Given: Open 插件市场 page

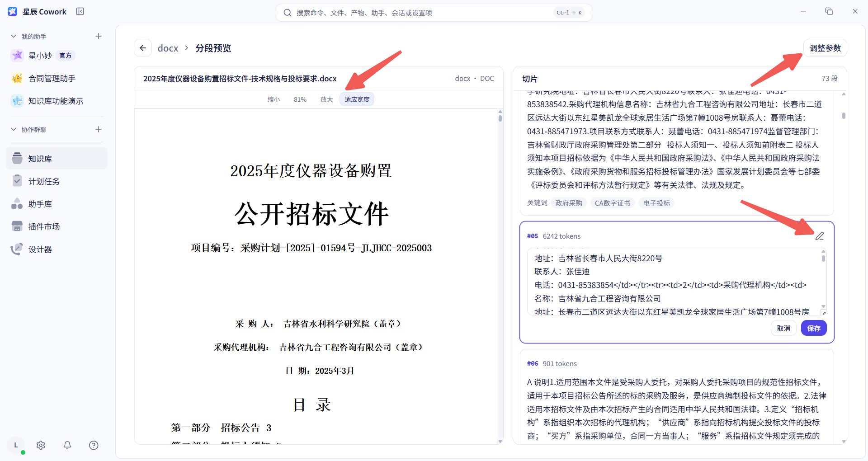Looking at the screenshot, I should tap(57, 226).
